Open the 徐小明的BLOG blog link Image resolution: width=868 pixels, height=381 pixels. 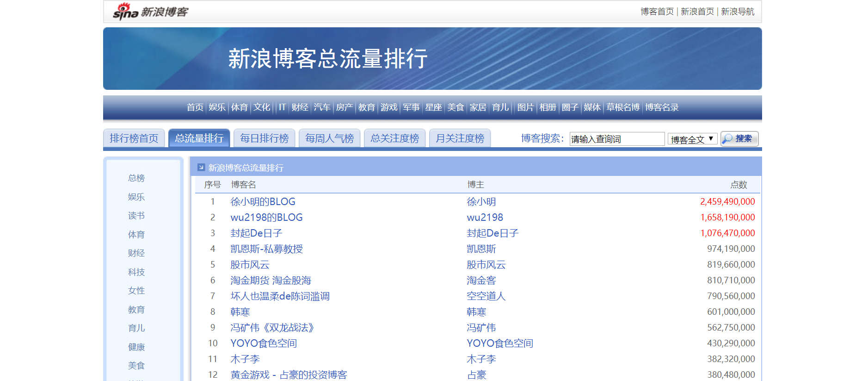pos(263,202)
